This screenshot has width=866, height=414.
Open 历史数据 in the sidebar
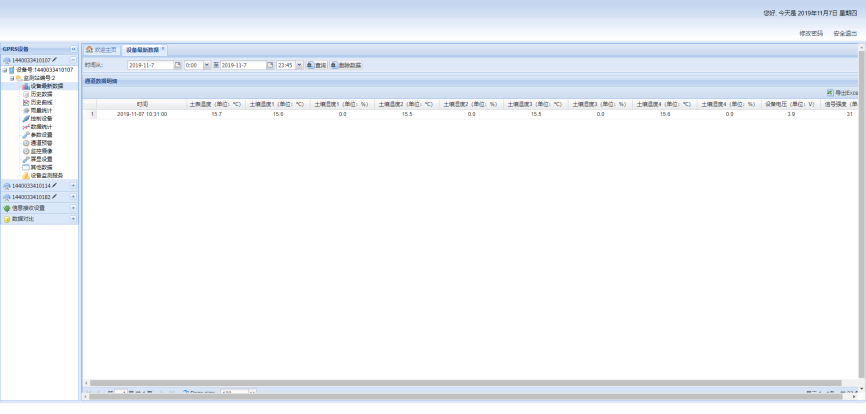click(x=40, y=94)
